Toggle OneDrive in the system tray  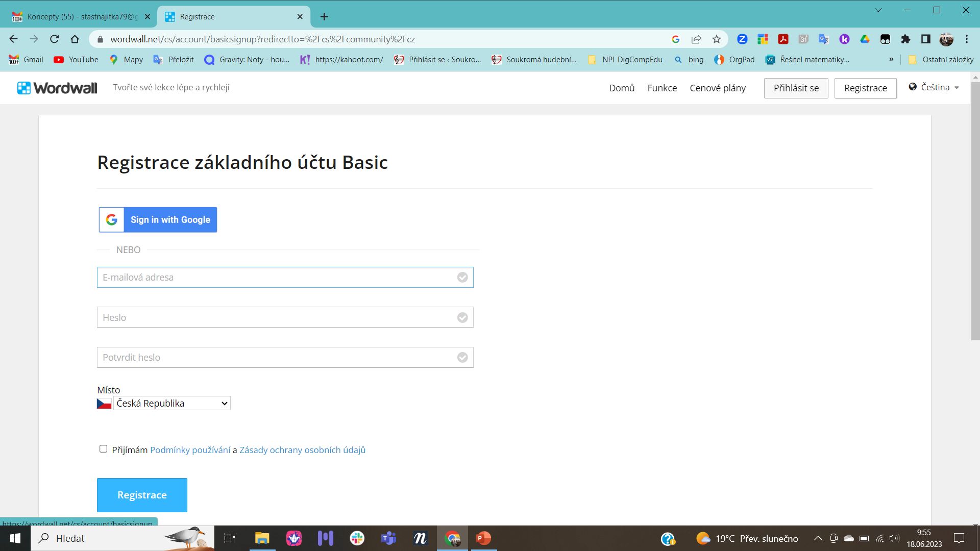849,538
